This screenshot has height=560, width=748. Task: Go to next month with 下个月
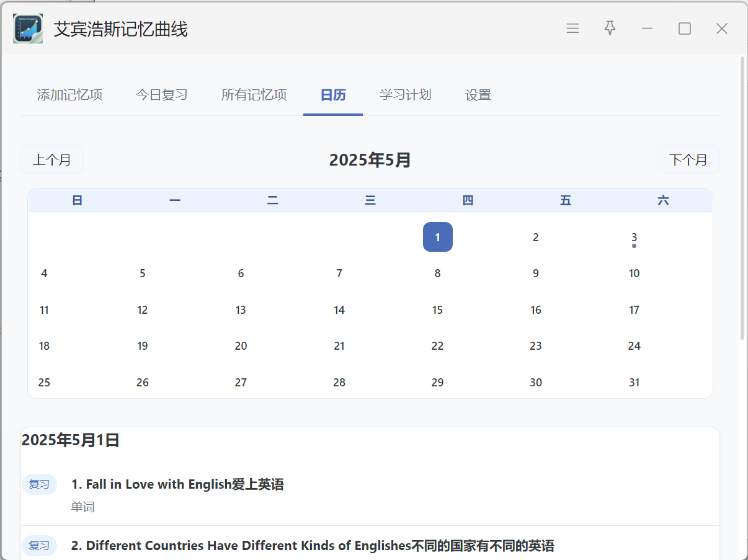click(688, 159)
